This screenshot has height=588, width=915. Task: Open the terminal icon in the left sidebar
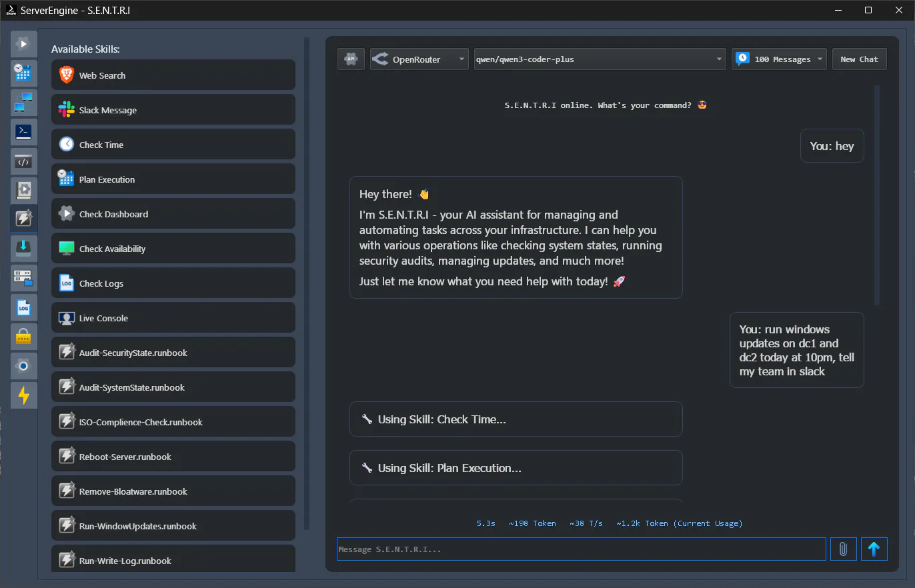pyautogui.click(x=23, y=132)
